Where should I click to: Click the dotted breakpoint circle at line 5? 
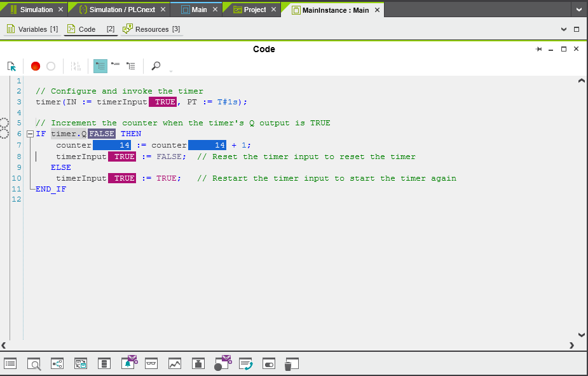[x=4, y=123]
